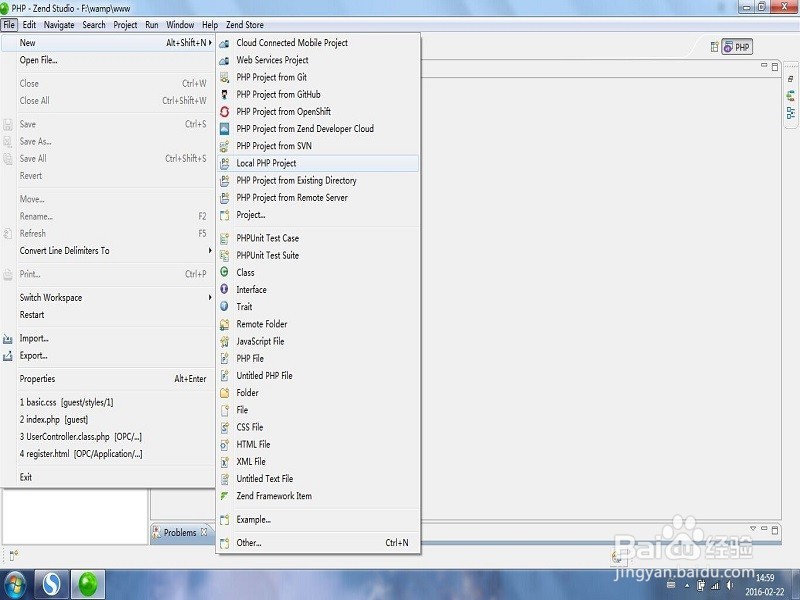Click the Folder icon in New submenu
The width and height of the screenshot is (800, 600).
click(x=224, y=393)
